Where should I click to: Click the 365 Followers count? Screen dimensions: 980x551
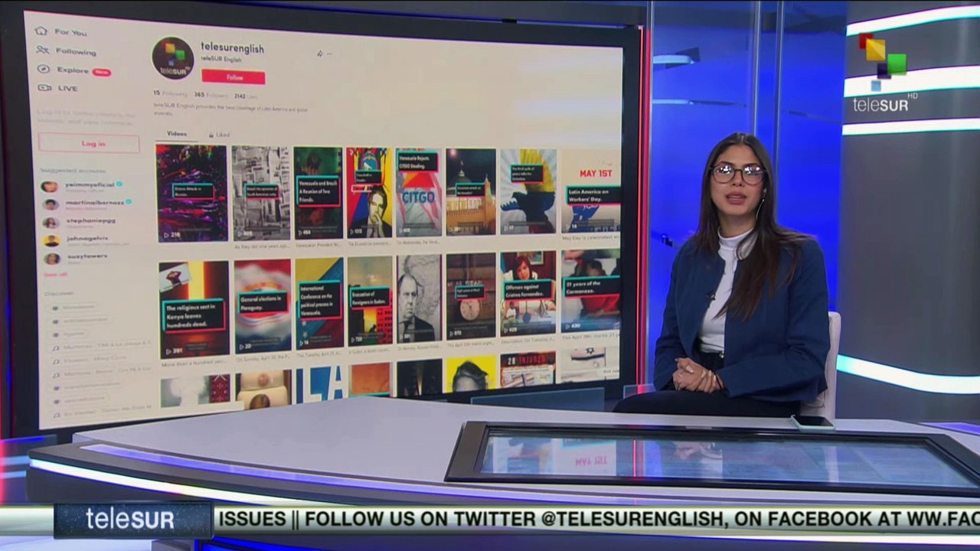click(211, 96)
